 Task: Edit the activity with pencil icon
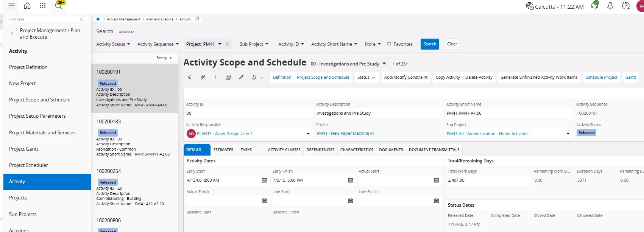pos(241,77)
